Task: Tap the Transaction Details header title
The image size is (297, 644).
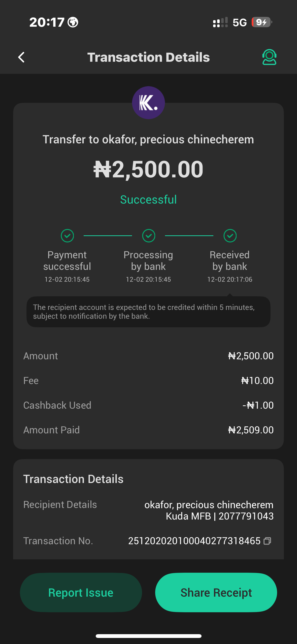Action: pyautogui.click(x=148, y=57)
